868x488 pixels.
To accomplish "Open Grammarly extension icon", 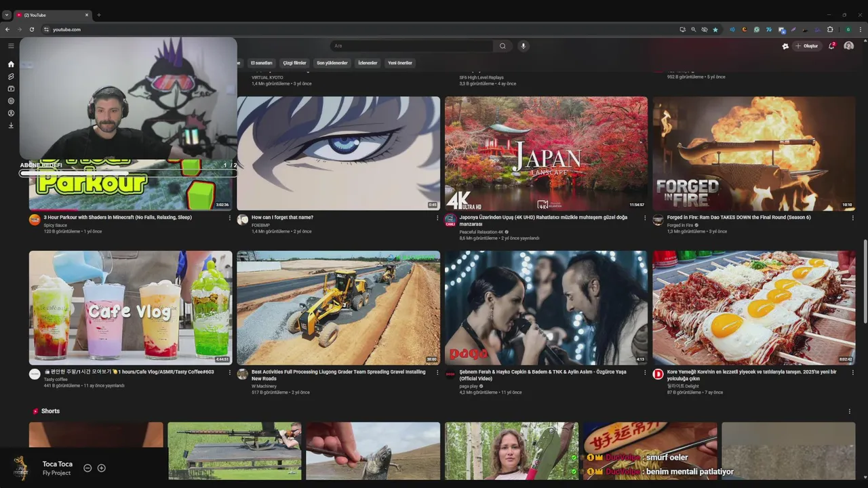I will coord(757,30).
